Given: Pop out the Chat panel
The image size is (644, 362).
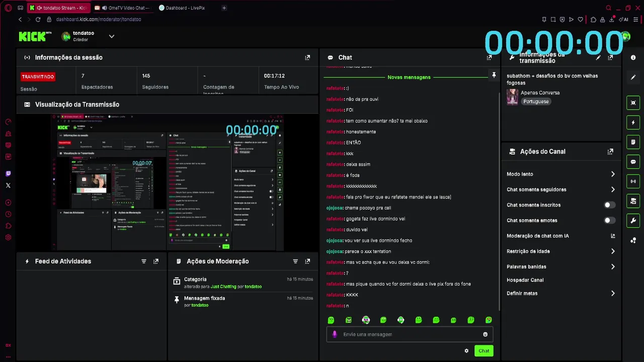Looking at the screenshot, I should tap(489, 57).
